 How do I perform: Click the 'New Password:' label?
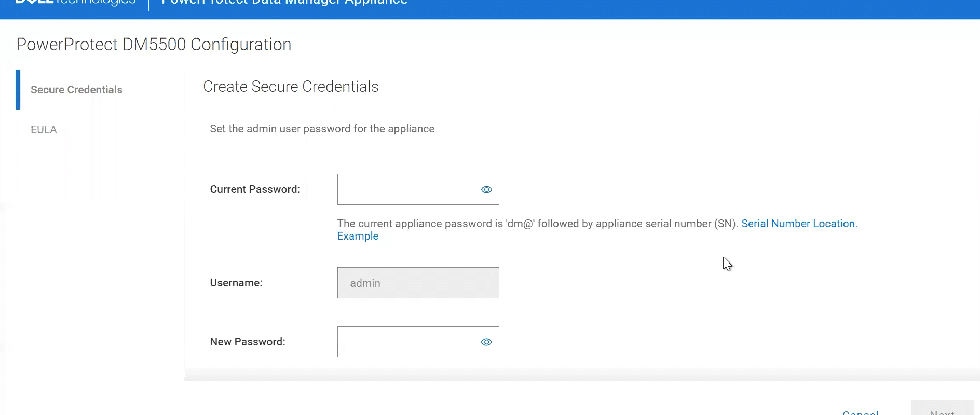point(248,342)
